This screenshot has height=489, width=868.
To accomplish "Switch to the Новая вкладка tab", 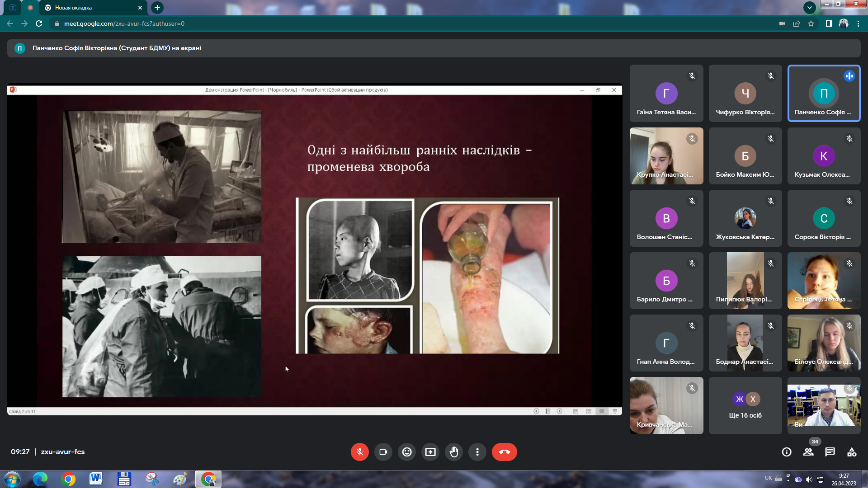I will [90, 8].
